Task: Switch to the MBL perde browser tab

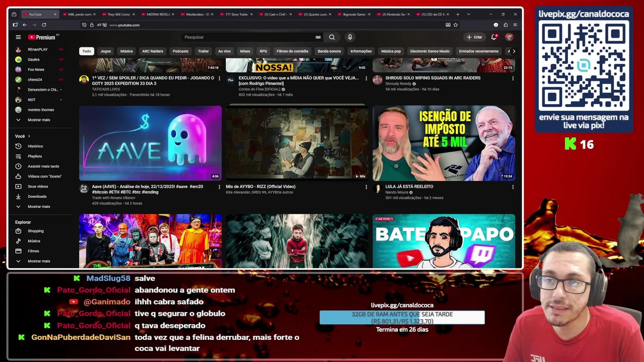Action: tap(77, 14)
